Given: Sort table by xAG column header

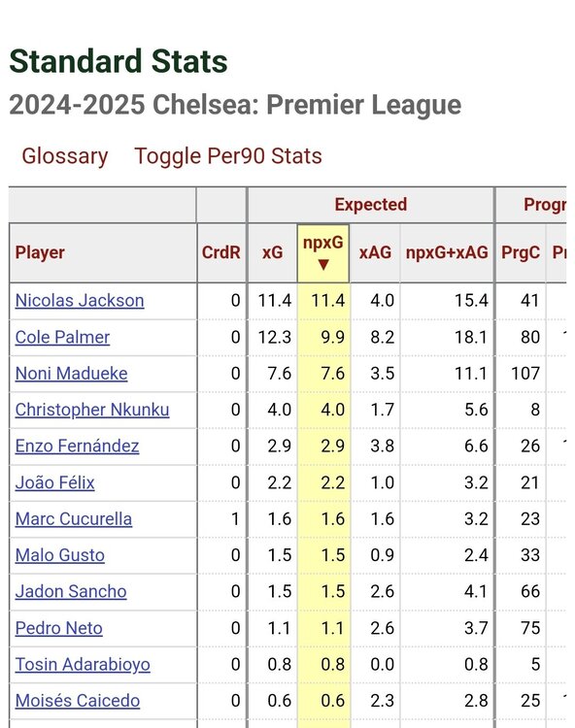Looking at the screenshot, I should tap(375, 253).
